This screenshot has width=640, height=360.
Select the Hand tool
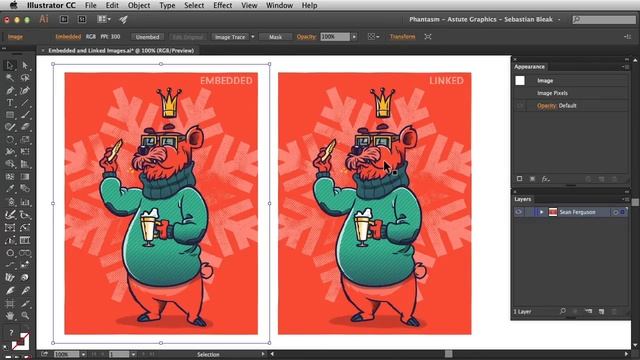pos(10,316)
